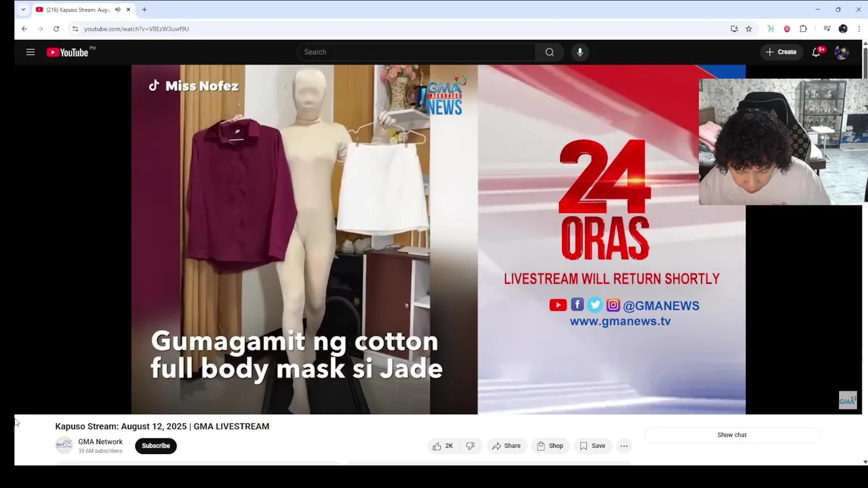Click the GMA watermark in the player
Image resolution: width=868 pixels, height=488 pixels.
848,401
